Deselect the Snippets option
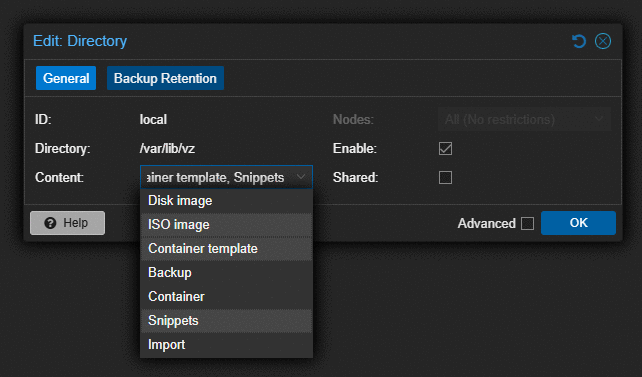642x377 pixels. [x=226, y=321]
